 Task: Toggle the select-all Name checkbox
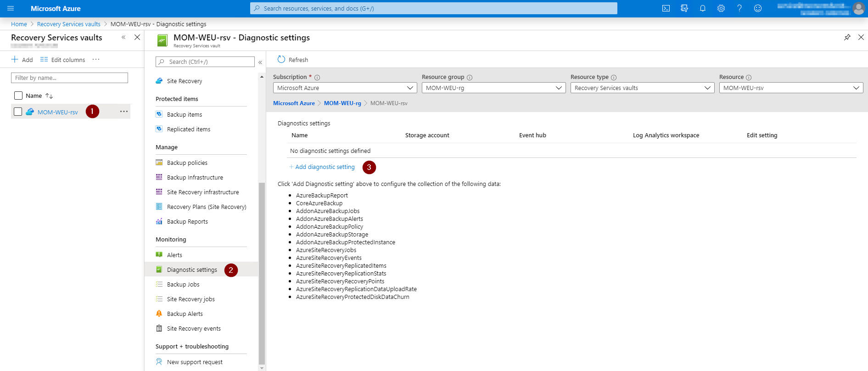click(x=18, y=96)
